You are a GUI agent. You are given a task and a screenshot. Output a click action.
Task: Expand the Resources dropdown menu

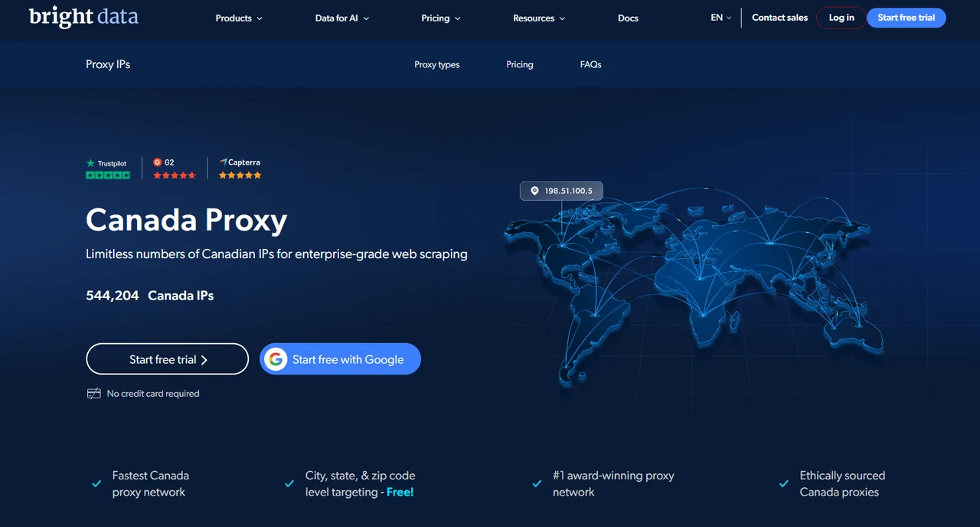[x=539, y=18]
